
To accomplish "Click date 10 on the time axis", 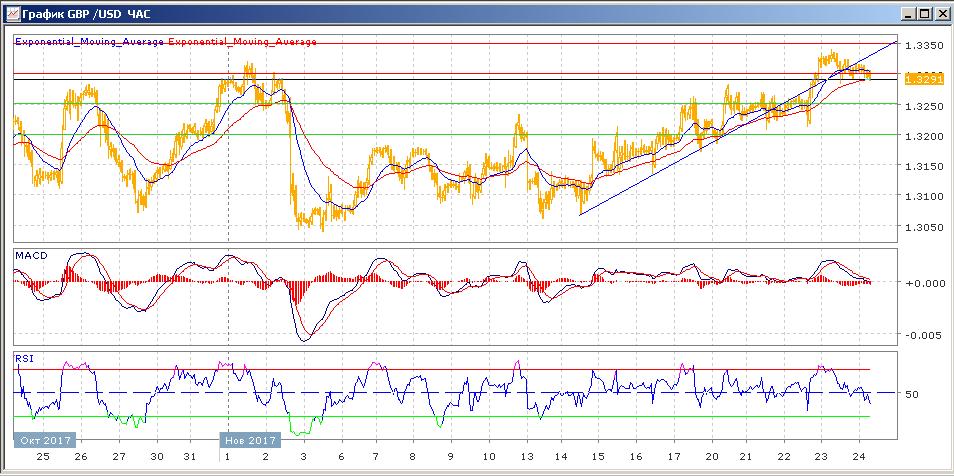I will pyautogui.click(x=489, y=457).
